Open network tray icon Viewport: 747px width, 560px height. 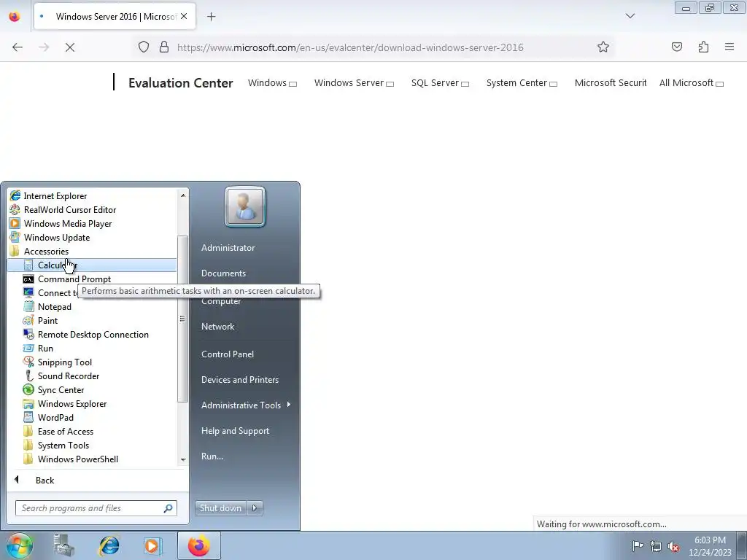point(656,546)
